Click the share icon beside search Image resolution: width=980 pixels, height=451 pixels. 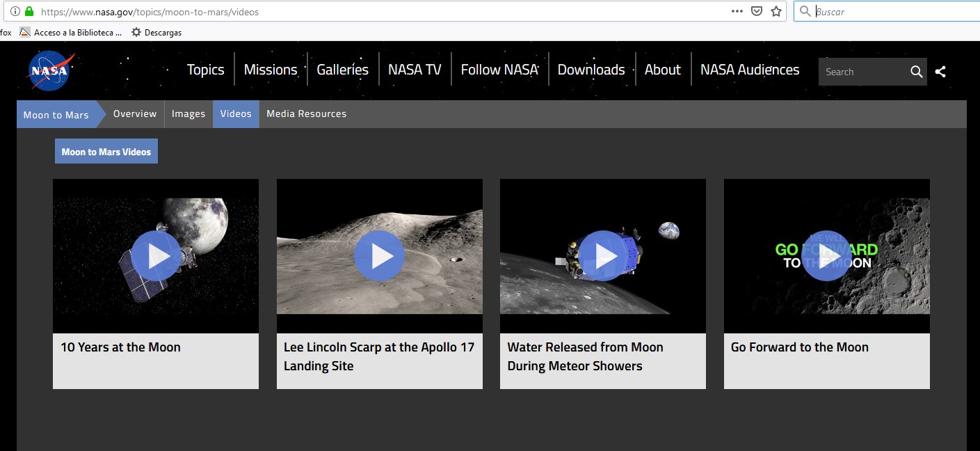[940, 72]
